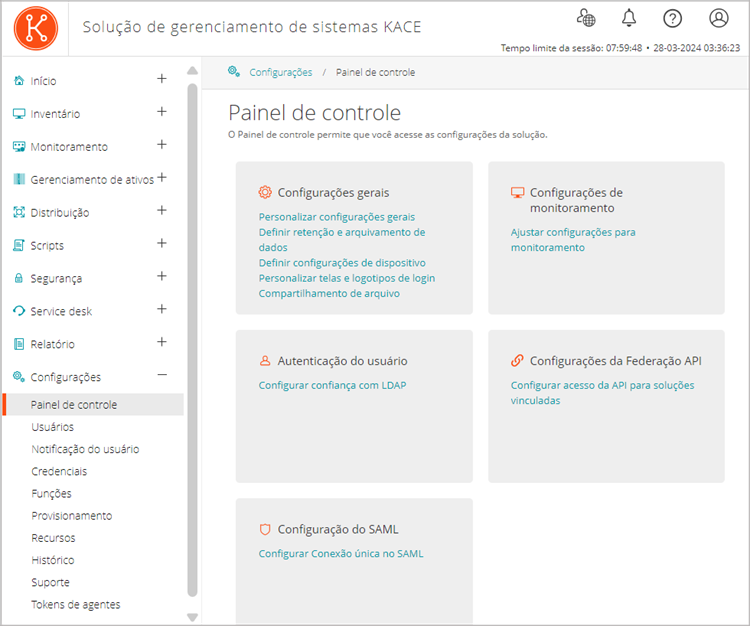Screen dimensions: 750x626
Task: Click the Scripts scroll icon
Action: pyautogui.click(x=19, y=245)
